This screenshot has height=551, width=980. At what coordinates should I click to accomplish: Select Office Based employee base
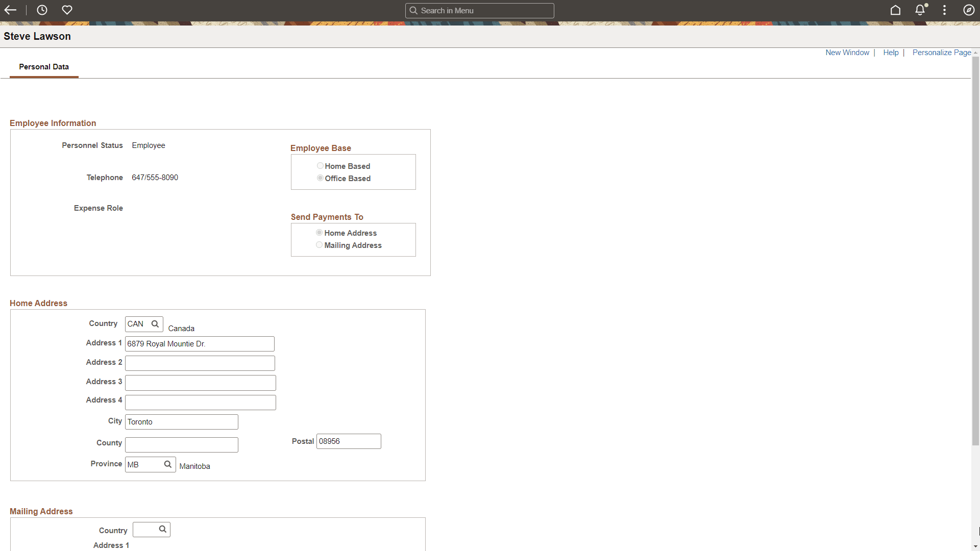tap(320, 178)
